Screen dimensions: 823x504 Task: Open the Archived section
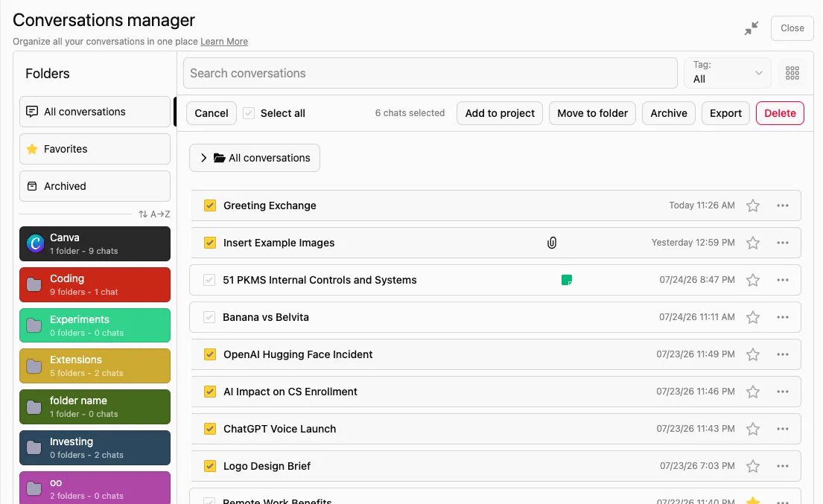[95, 186]
